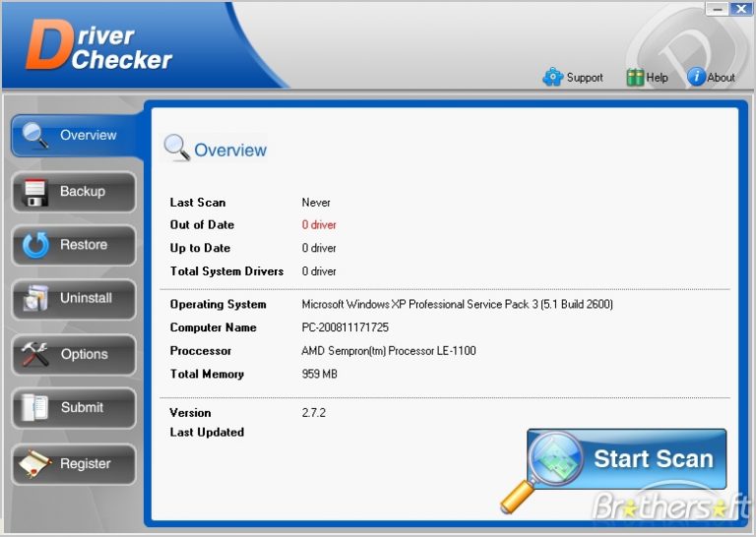The height and width of the screenshot is (537, 756).
Task: Click the Backup floppy disk icon
Action: [36, 192]
